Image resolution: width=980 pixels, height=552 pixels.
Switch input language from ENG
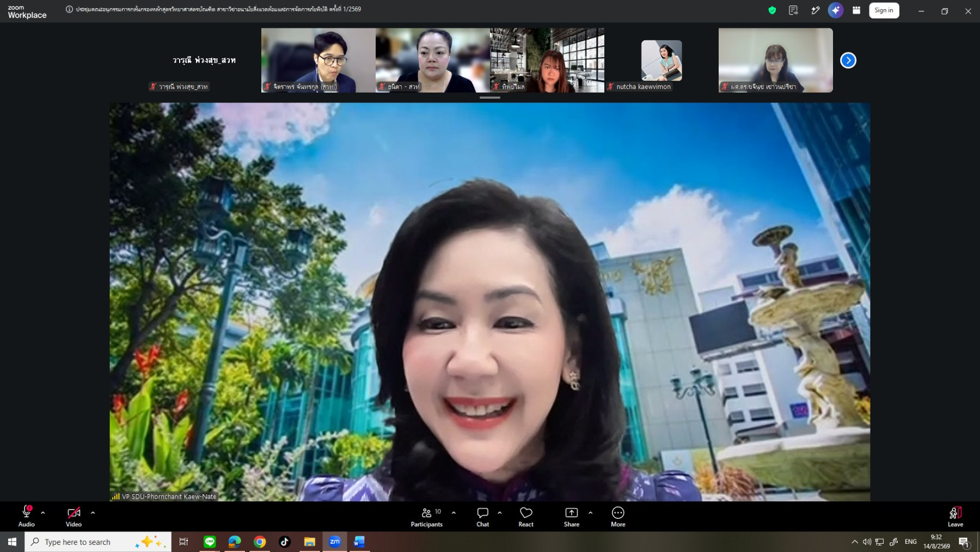911,542
